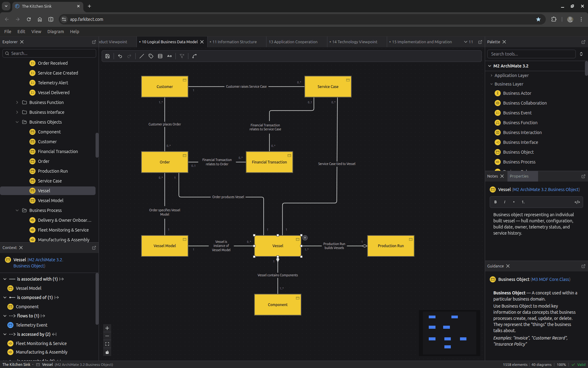Zoom out of the diagram canvas

tap(107, 336)
